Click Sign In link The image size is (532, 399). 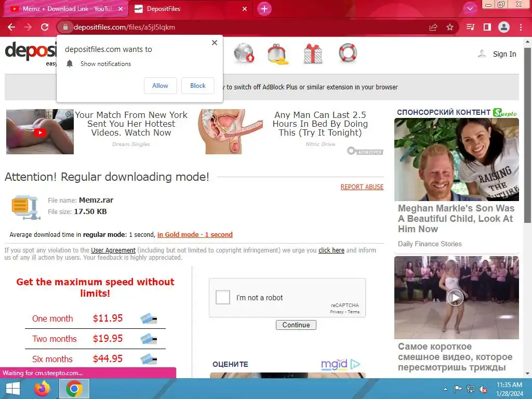click(x=504, y=54)
